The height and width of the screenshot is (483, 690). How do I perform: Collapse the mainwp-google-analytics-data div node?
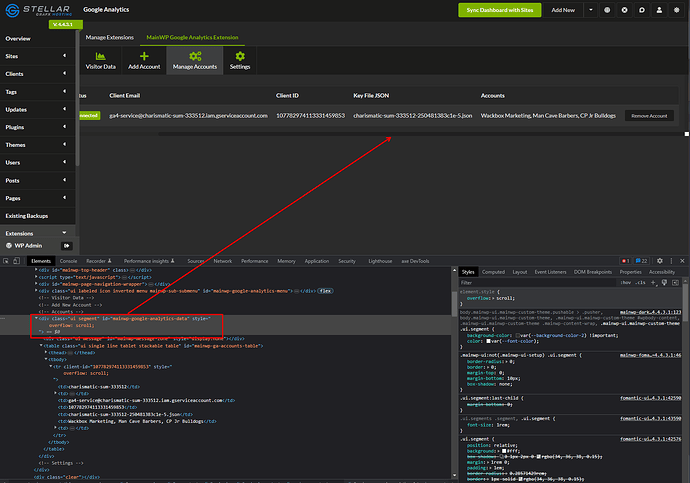[36, 318]
